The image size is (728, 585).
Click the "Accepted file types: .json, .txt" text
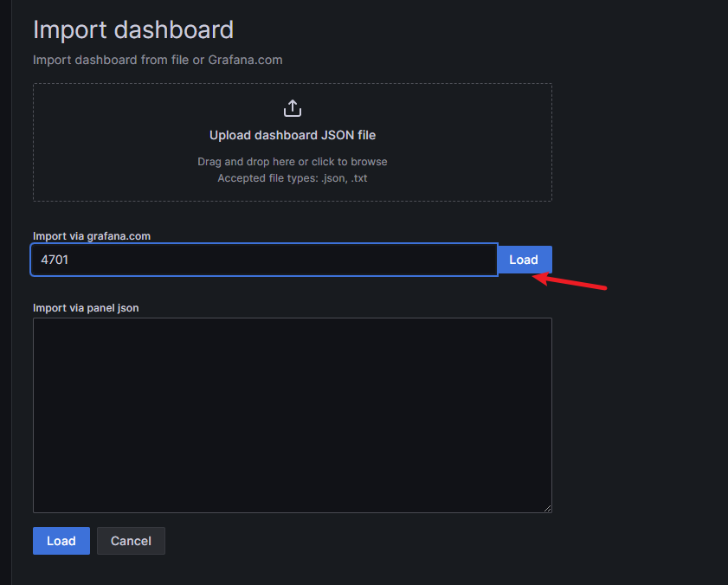coord(293,178)
